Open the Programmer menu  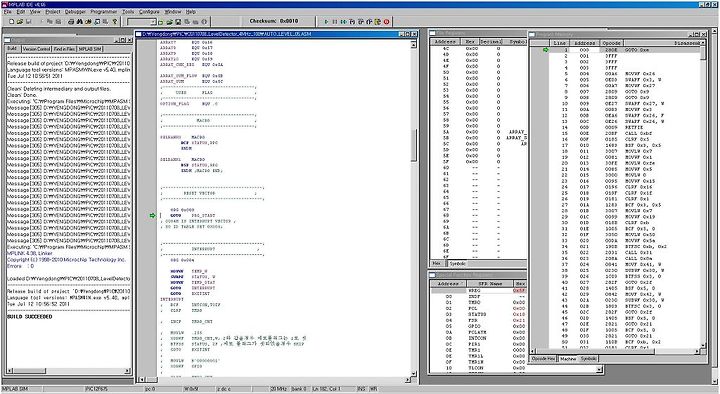(x=104, y=11)
